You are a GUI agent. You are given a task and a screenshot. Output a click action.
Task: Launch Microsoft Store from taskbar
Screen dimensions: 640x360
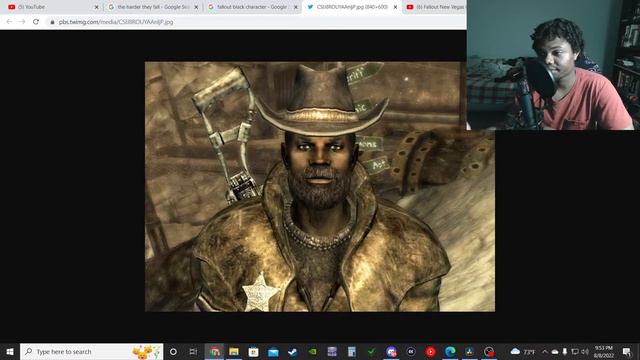(253, 351)
